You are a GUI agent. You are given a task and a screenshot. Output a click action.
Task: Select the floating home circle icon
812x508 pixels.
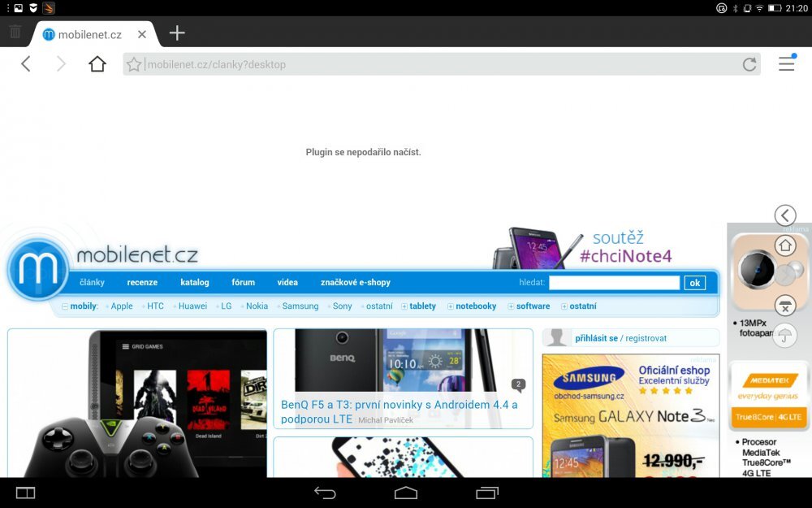coord(785,245)
